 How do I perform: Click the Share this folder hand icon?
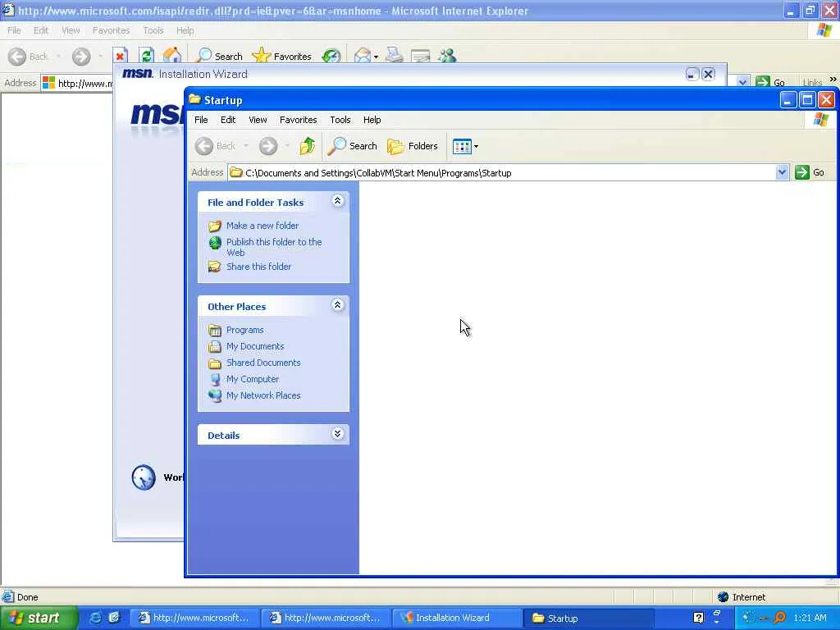point(215,267)
